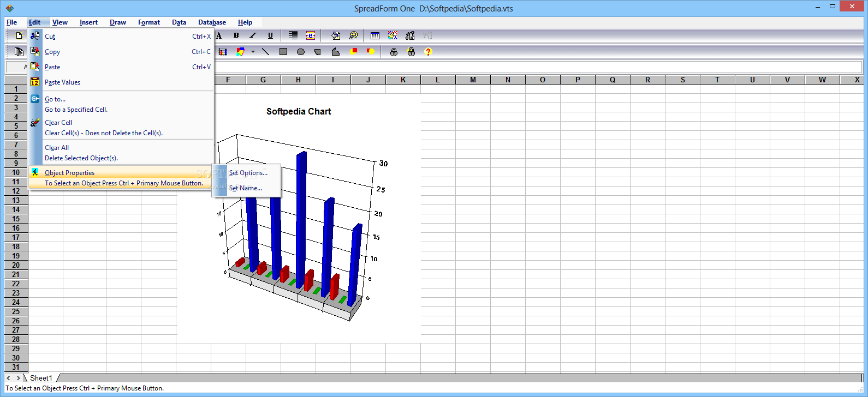868x397 pixels.
Task: Click the right-align text icon
Action: point(293,35)
